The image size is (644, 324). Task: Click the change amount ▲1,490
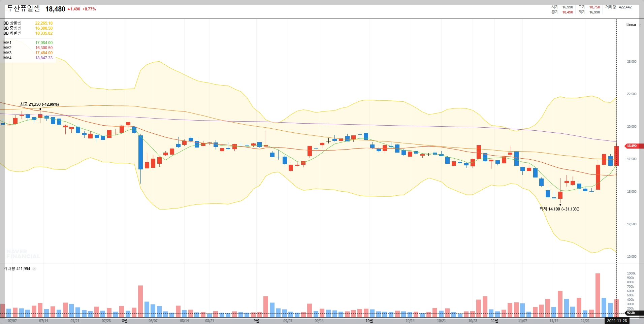[x=74, y=9]
